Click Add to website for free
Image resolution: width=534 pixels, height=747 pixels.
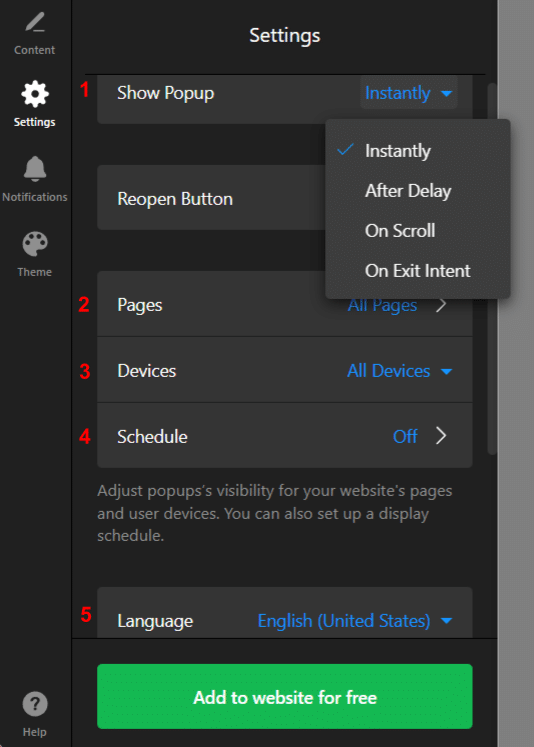(285, 697)
